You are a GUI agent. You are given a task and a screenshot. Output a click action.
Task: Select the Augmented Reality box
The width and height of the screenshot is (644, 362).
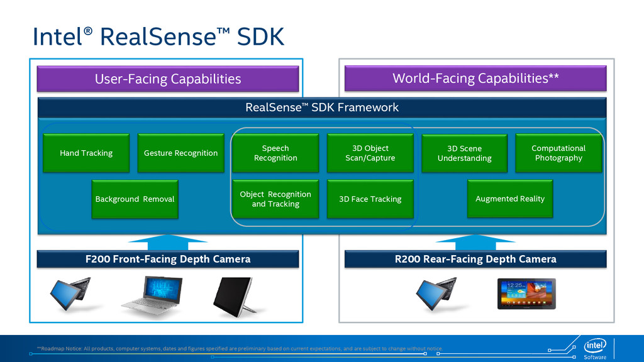(510, 199)
